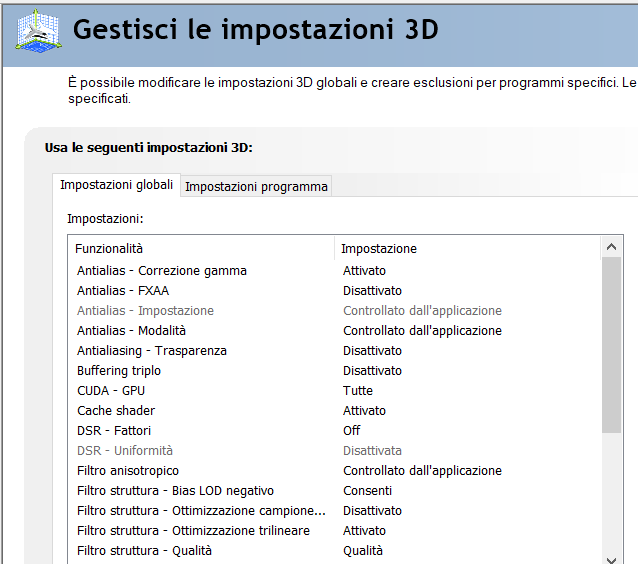This screenshot has height=564, width=638.
Task: Select Antialiasing - Trasparenza row
Action: 334,350
